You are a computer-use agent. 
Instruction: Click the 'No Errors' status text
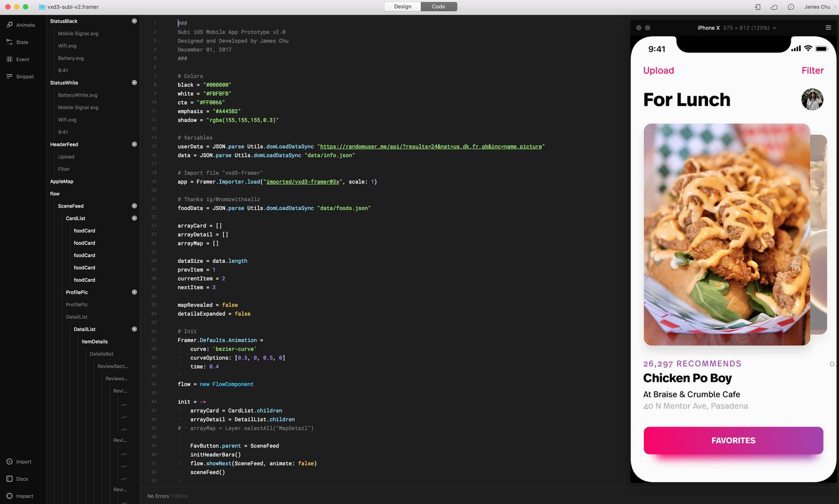pyautogui.click(x=158, y=496)
